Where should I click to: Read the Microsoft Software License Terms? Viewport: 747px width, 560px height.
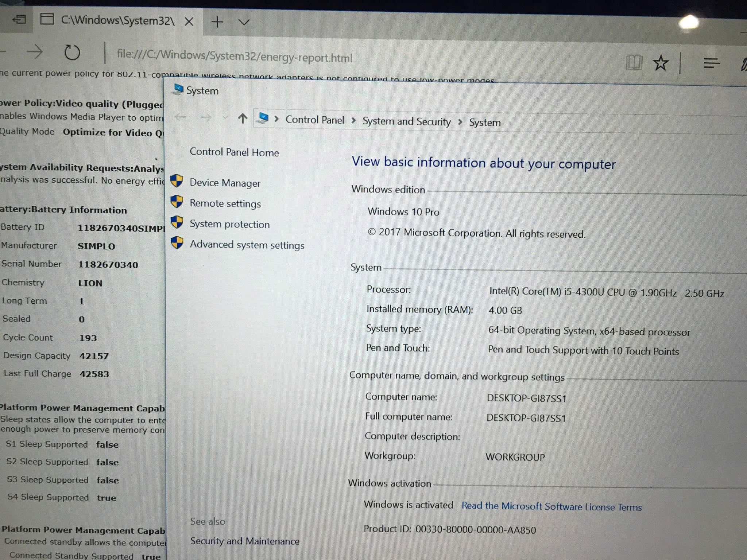point(551,506)
